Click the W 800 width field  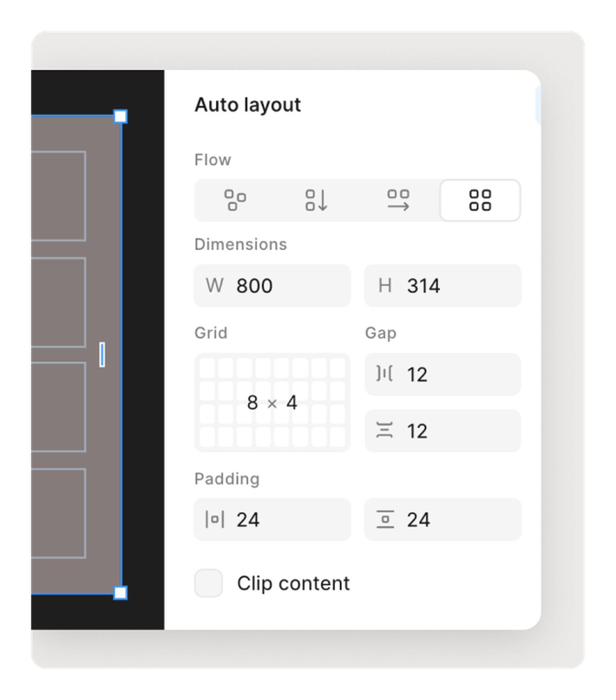click(272, 285)
